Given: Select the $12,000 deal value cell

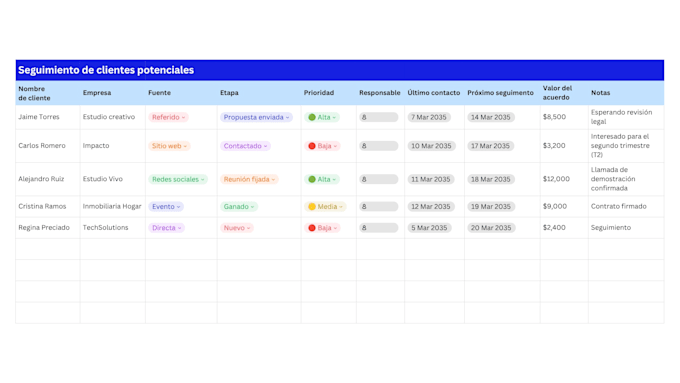Looking at the screenshot, I should (x=564, y=179).
